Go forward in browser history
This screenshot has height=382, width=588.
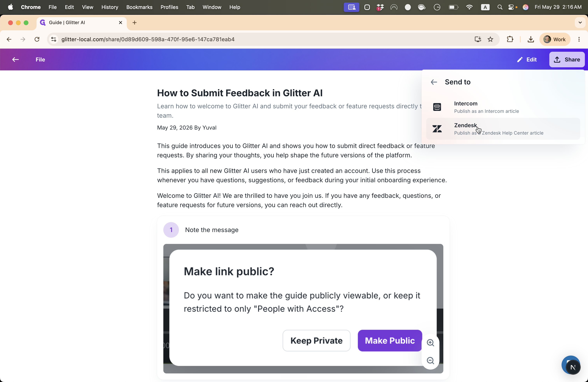(x=23, y=39)
